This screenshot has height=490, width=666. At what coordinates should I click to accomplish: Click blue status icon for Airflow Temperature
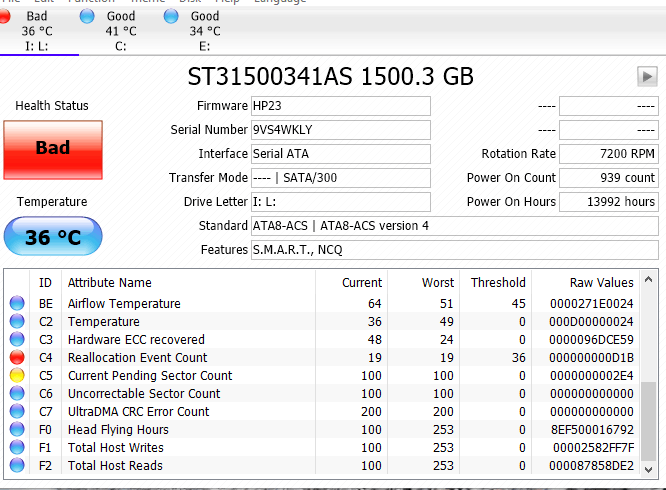(x=17, y=303)
